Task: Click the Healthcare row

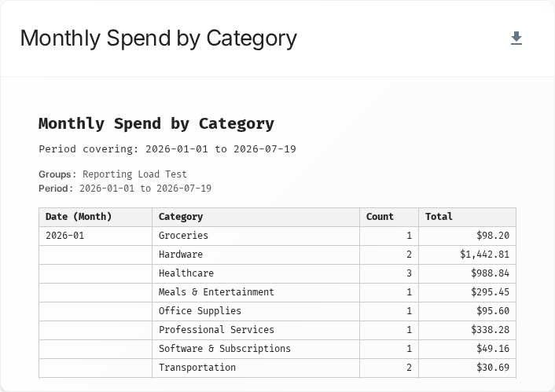Action: (277, 273)
